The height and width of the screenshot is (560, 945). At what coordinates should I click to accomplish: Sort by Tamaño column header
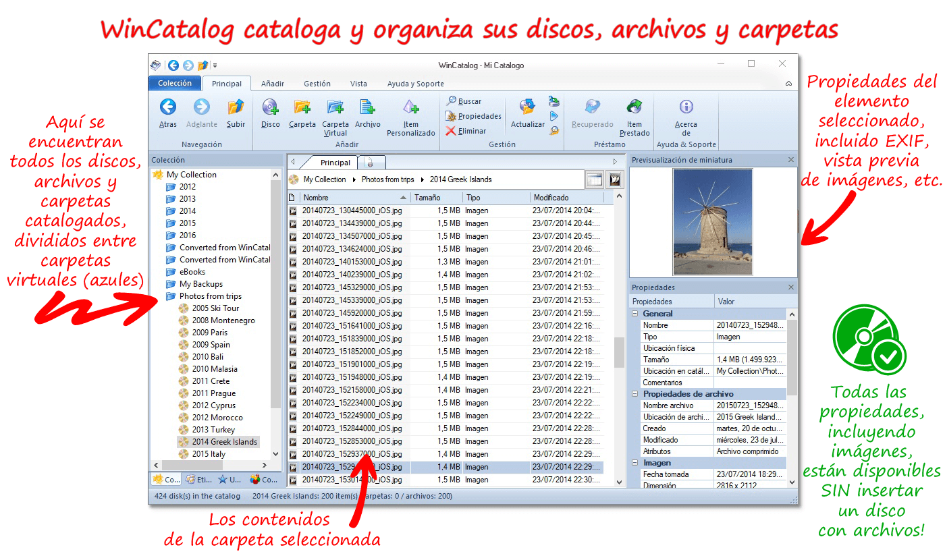pos(437,198)
